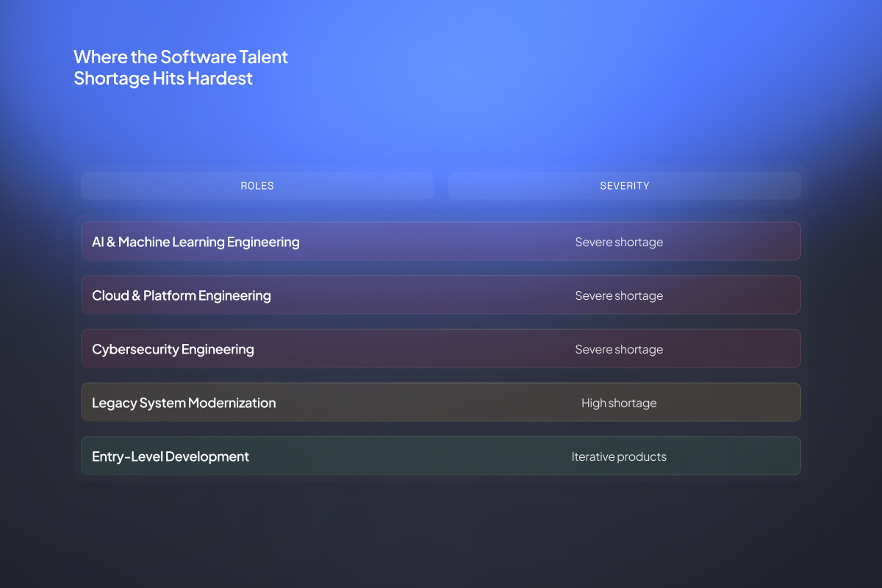
Task: Select the AI & Machine Learning Engineering role name
Action: 196,241
